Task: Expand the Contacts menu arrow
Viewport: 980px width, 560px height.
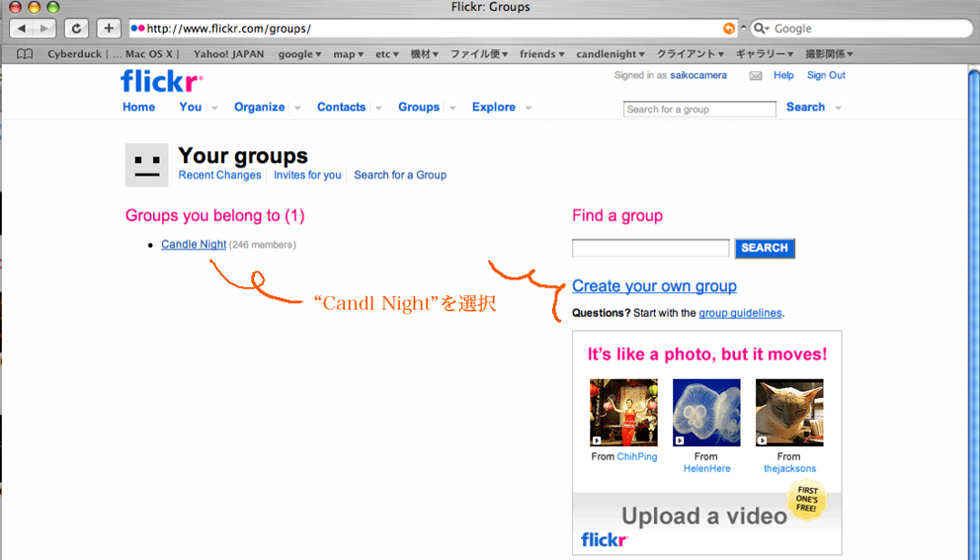Action: [378, 108]
